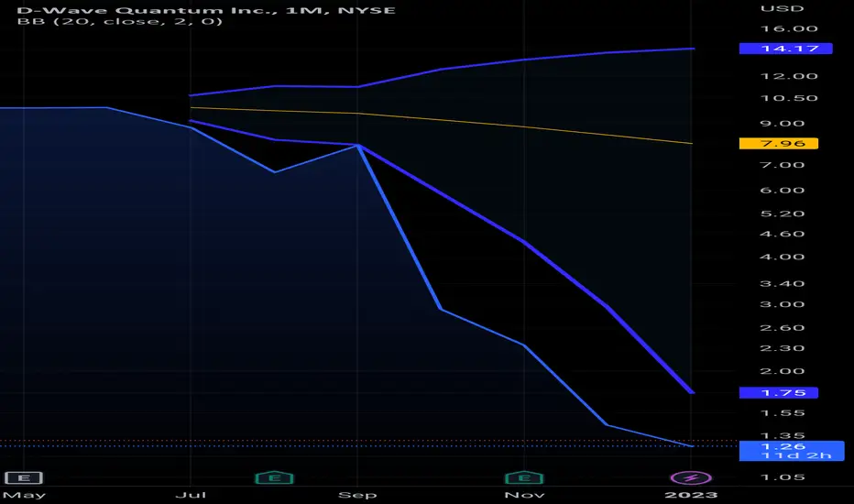
Task: Click the 3.00 price scale value
Action: pyautogui.click(x=783, y=304)
